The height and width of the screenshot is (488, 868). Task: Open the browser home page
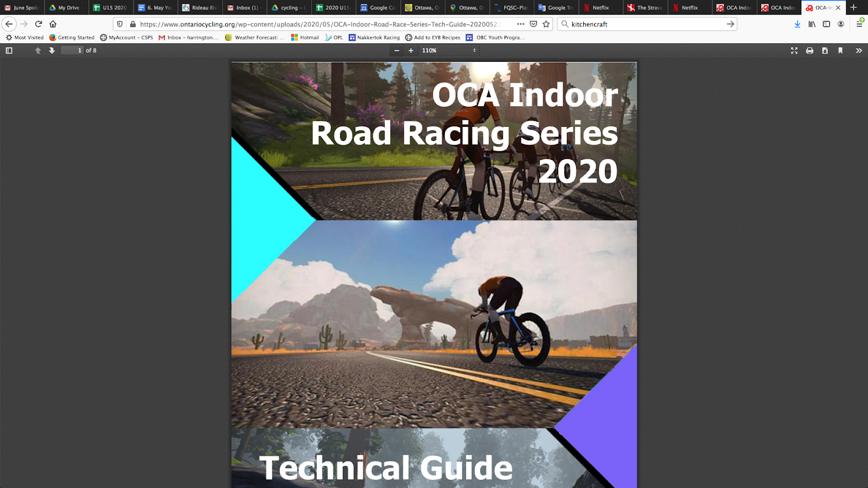pos(53,24)
